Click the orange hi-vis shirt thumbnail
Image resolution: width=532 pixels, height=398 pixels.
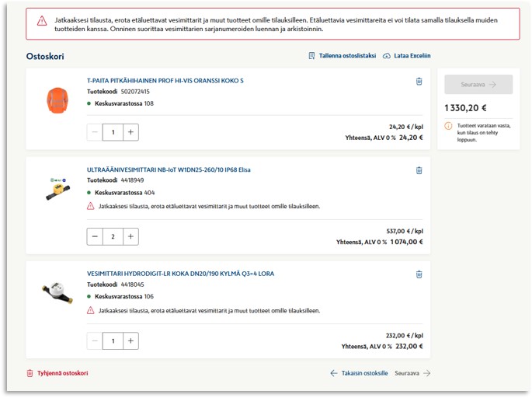click(x=57, y=100)
